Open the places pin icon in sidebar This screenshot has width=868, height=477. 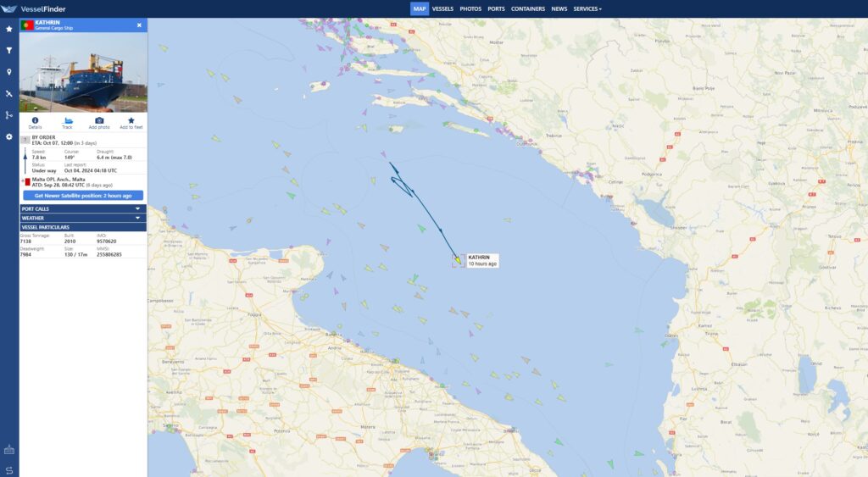point(8,72)
